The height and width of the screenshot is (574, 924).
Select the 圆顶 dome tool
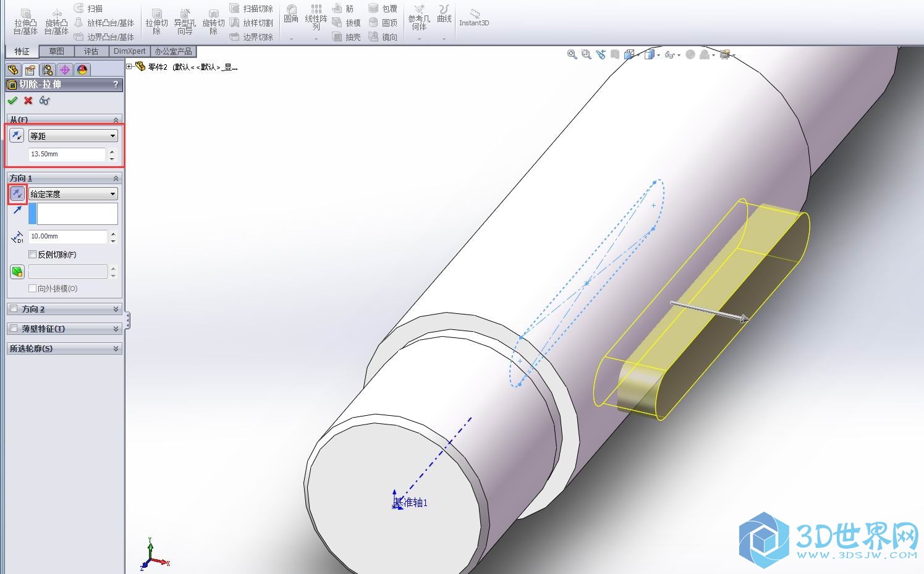[383, 23]
